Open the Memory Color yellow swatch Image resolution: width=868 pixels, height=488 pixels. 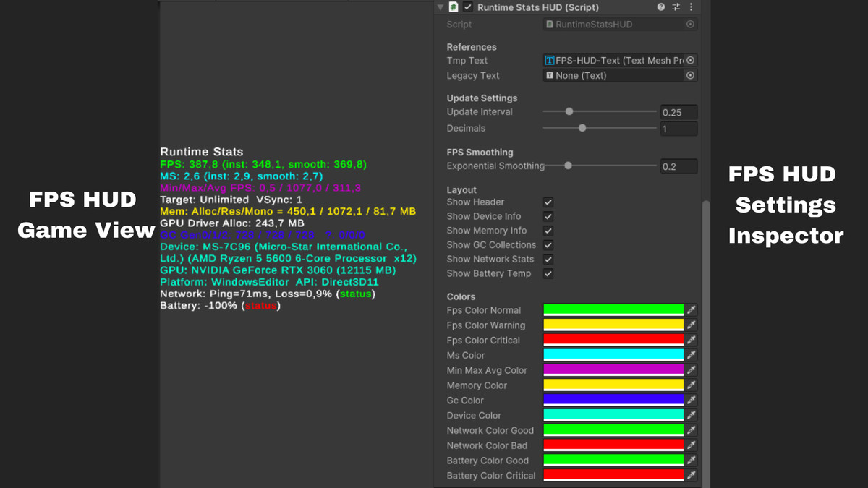click(x=613, y=385)
